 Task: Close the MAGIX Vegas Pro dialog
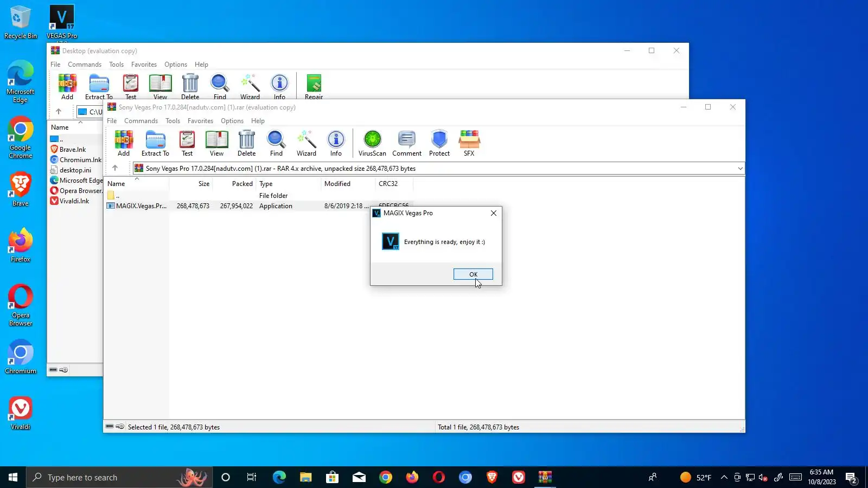point(493,213)
